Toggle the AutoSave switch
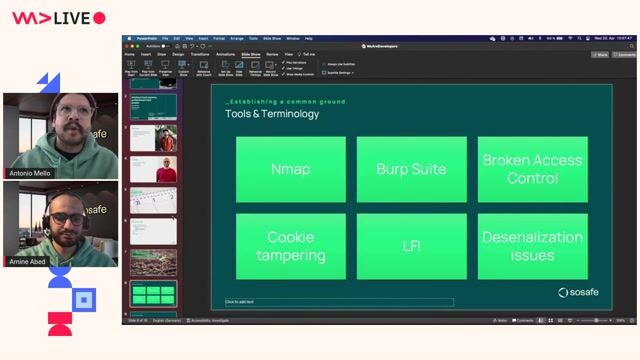 [165, 46]
